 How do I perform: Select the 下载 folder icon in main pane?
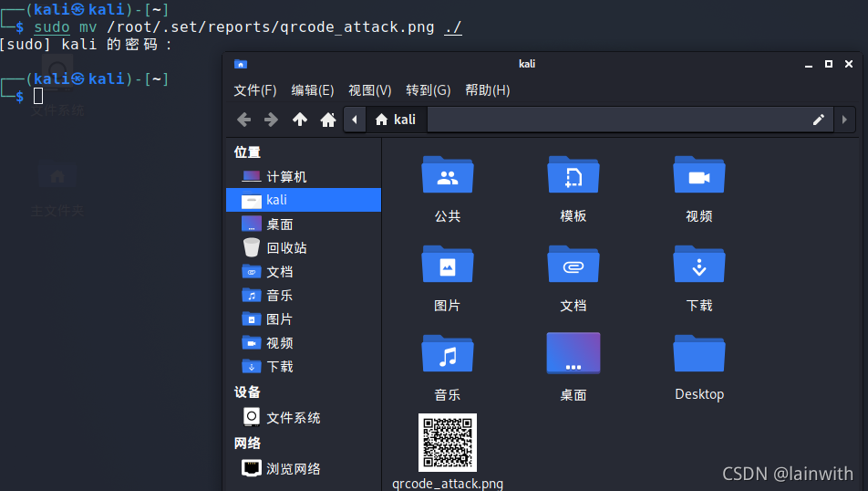699,265
